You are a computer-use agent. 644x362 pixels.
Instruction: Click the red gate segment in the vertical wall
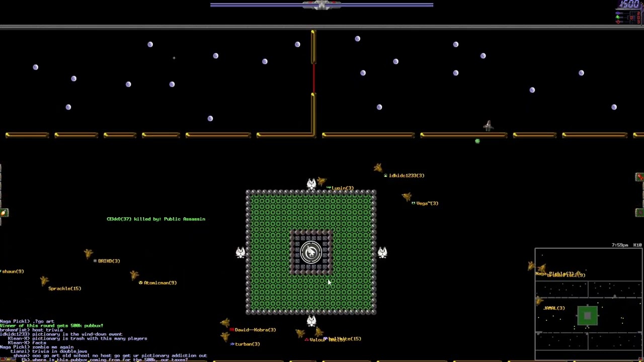(x=313, y=79)
